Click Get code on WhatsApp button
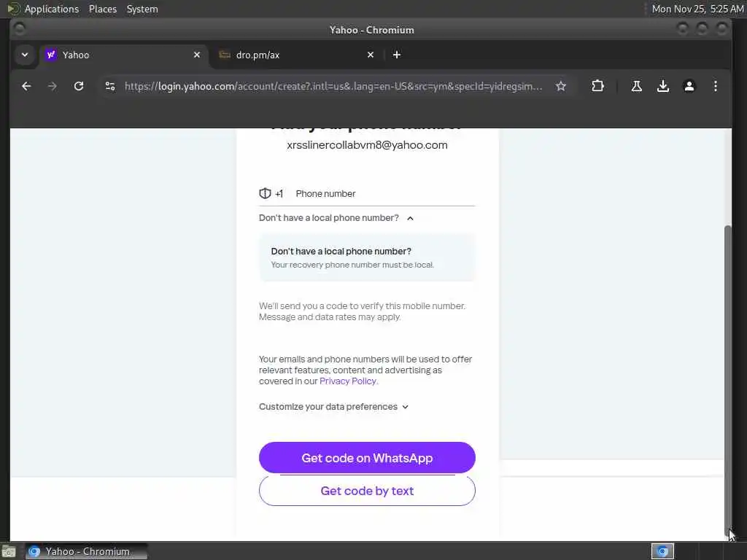747x560 pixels. coord(367,458)
